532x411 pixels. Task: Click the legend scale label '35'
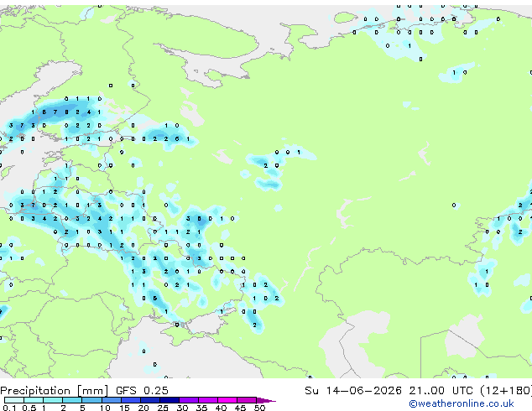[x=201, y=408]
